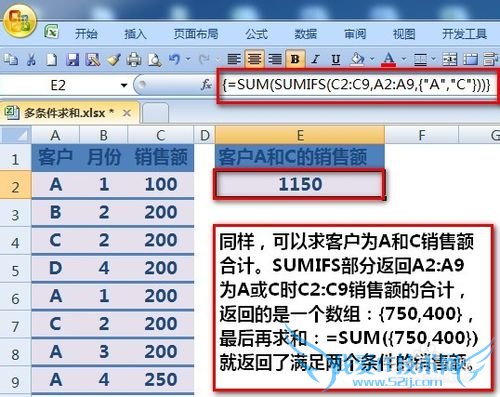
Task: Click the 客户 header cell
Action: pyautogui.click(x=55, y=157)
